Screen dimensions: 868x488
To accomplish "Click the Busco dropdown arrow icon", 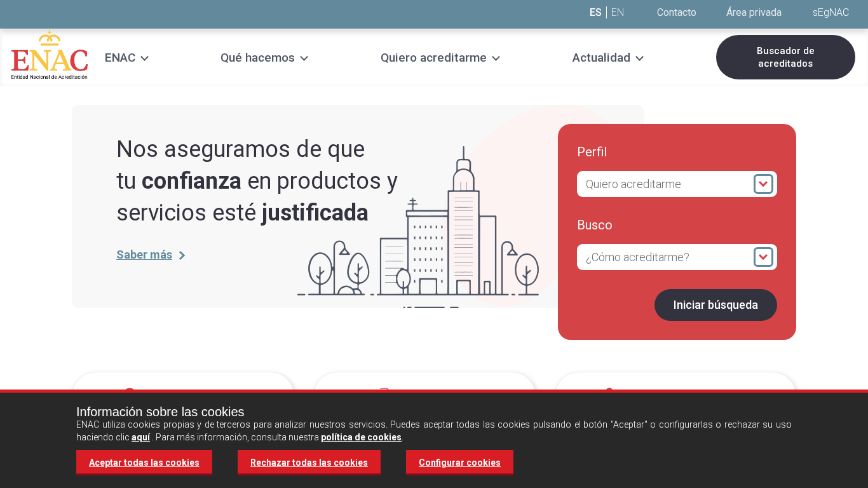I will click(763, 257).
